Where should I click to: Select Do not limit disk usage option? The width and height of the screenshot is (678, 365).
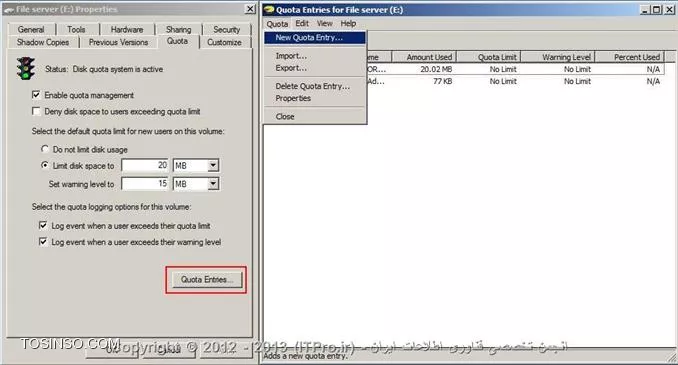pos(45,149)
